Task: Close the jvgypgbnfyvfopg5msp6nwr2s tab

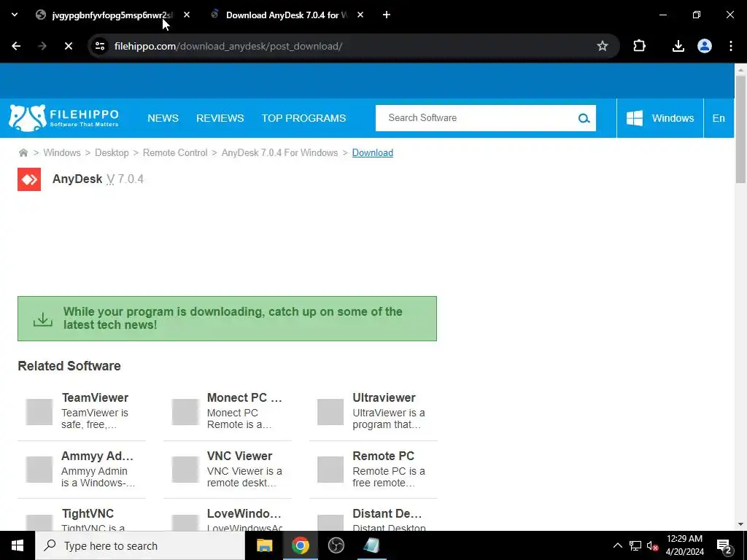Action: (187, 15)
